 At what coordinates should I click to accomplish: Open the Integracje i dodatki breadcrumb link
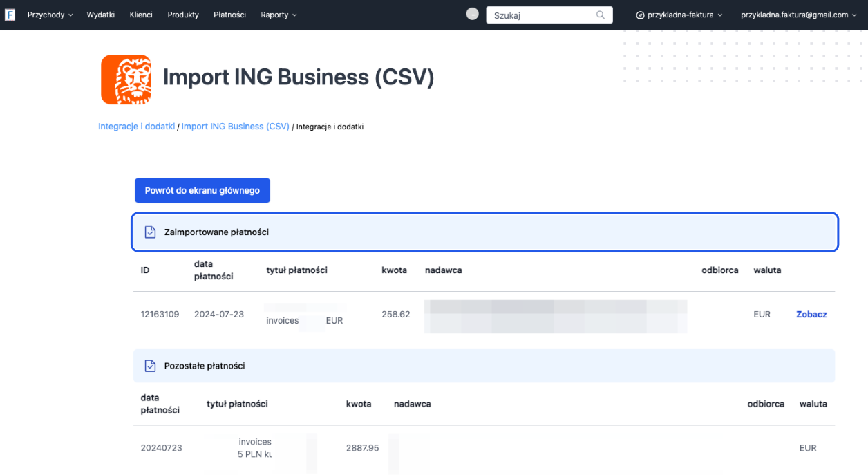[x=136, y=127]
